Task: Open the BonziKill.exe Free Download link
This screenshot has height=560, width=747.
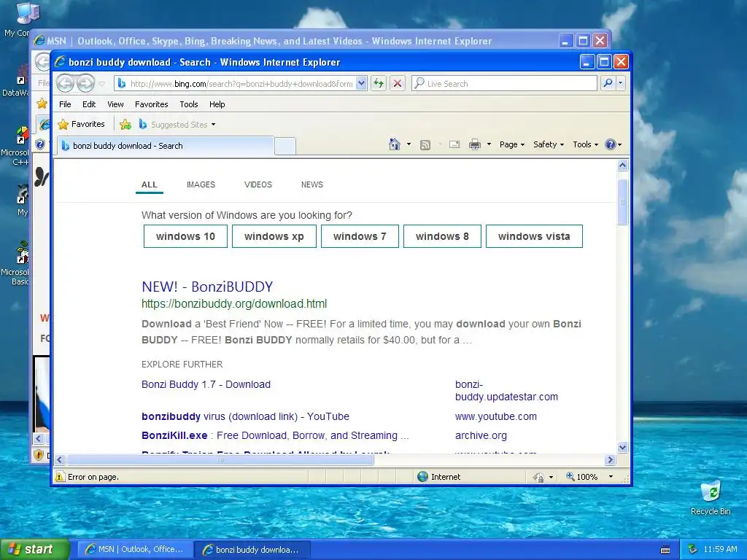Action: coord(275,435)
